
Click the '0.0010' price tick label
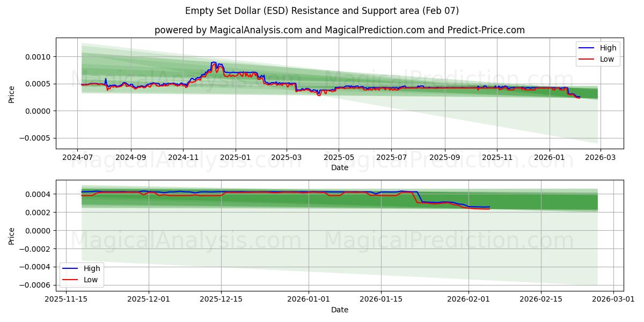pyautogui.click(x=39, y=57)
